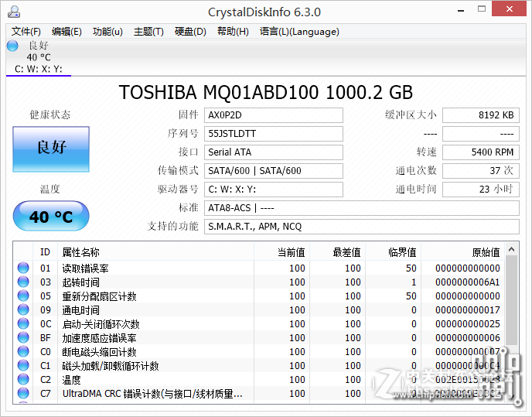Click raw value 0000000006A1
This screenshot has height=417, width=532.
[468, 282]
